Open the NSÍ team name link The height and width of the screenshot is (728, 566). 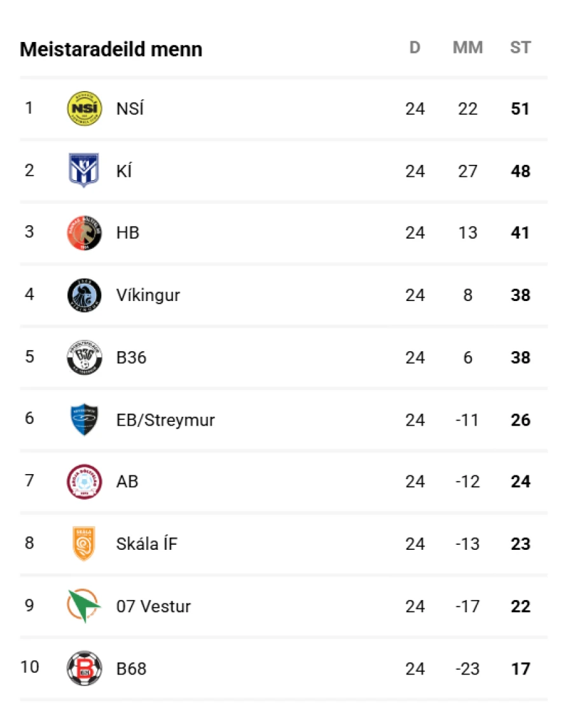130,109
